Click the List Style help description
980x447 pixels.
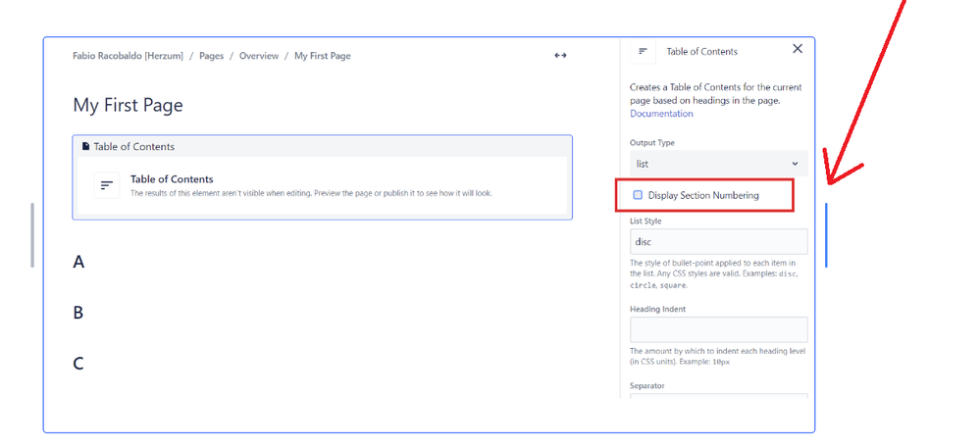point(714,273)
